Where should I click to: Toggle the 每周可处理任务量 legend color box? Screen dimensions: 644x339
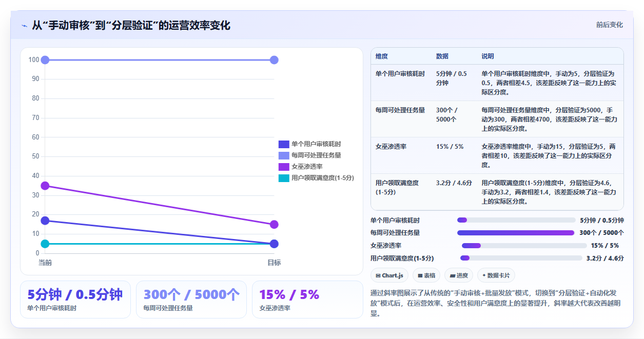(284, 155)
